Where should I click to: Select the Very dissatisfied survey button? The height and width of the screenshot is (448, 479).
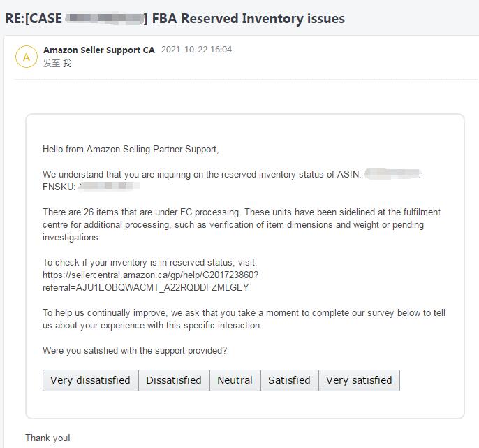click(91, 380)
